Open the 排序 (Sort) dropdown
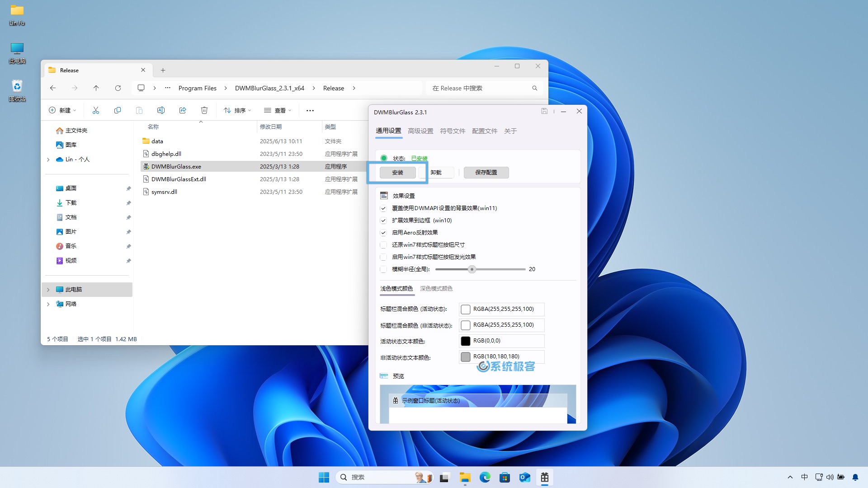 coord(237,110)
